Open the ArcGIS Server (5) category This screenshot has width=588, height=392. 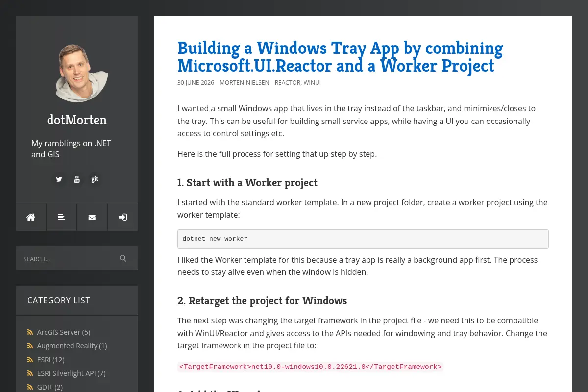click(64, 332)
